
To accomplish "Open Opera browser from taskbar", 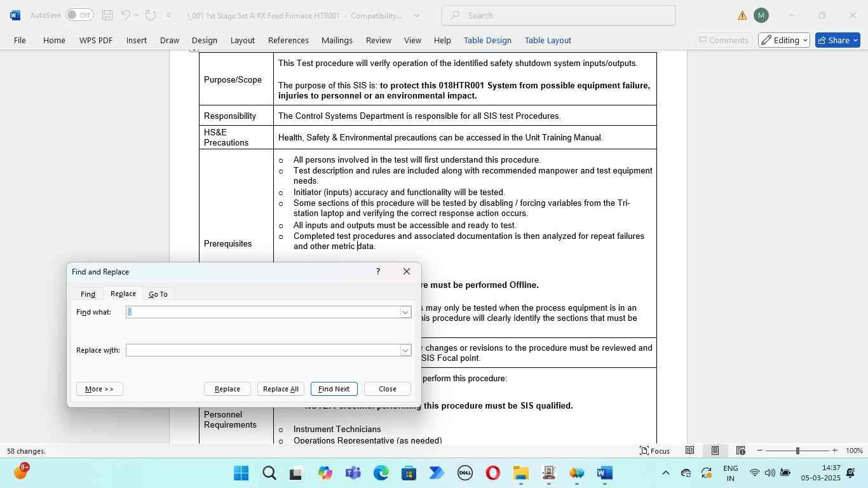I will coord(492,473).
